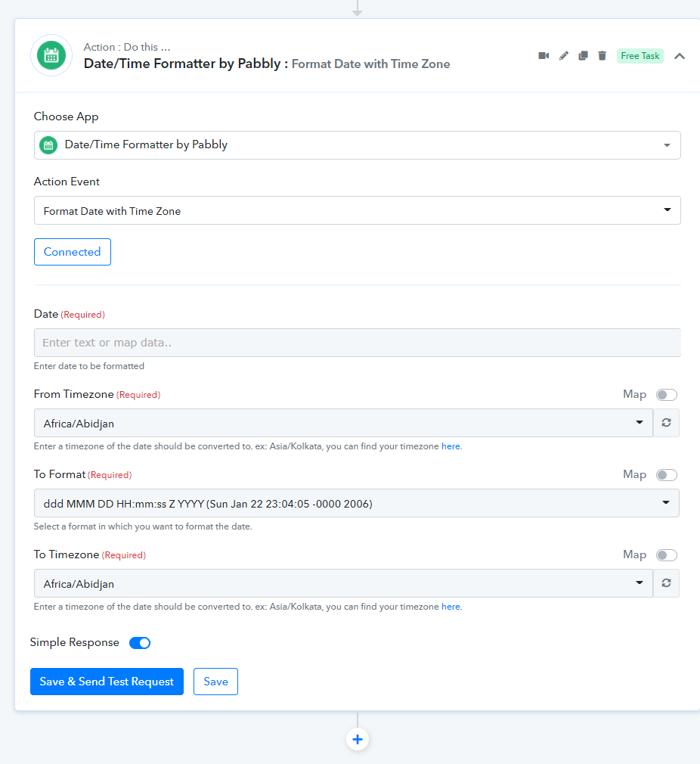The height and width of the screenshot is (764, 700).
Task: Click the 'Enter date to be formatted' hint
Action: tap(89, 366)
